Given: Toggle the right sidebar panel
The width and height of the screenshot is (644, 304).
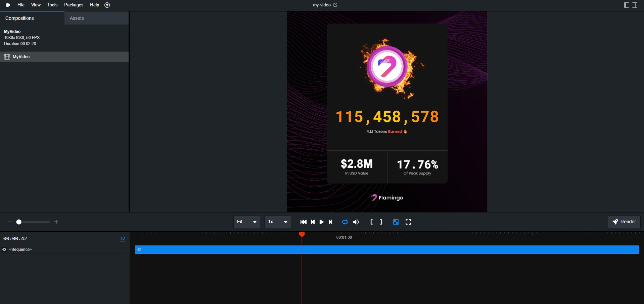Looking at the screenshot, I should tap(635, 5).
